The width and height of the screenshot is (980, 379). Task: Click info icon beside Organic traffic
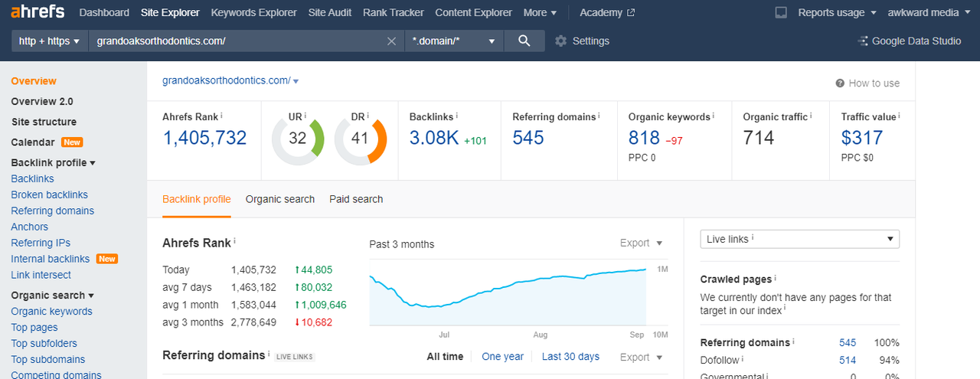(812, 116)
